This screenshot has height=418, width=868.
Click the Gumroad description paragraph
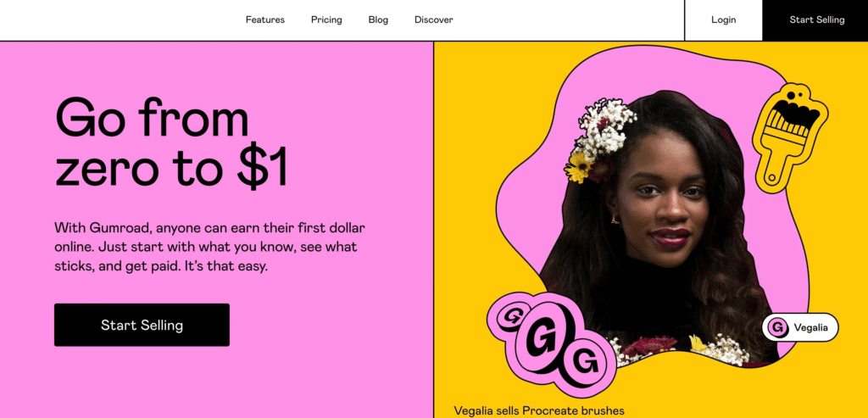(x=210, y=247)
